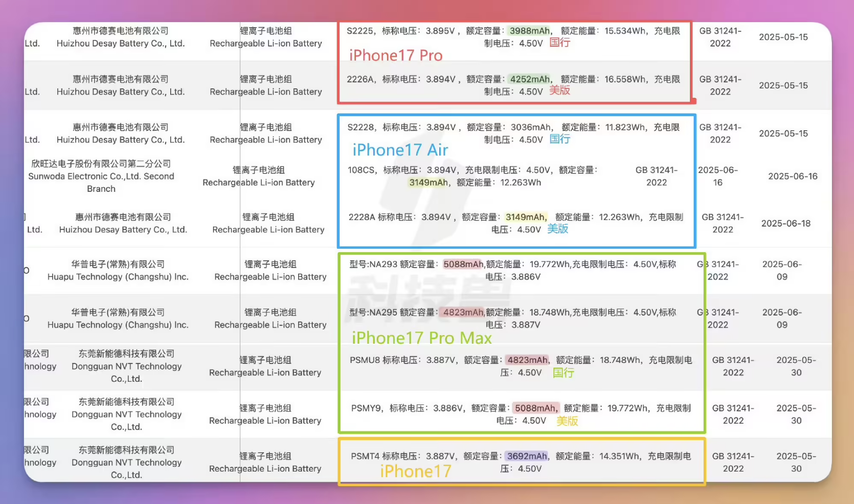Screen dimensions: 854x504
Task: Click Dongguan NVT company cell in PSMY9 row
Action: (x=127, y=414)
